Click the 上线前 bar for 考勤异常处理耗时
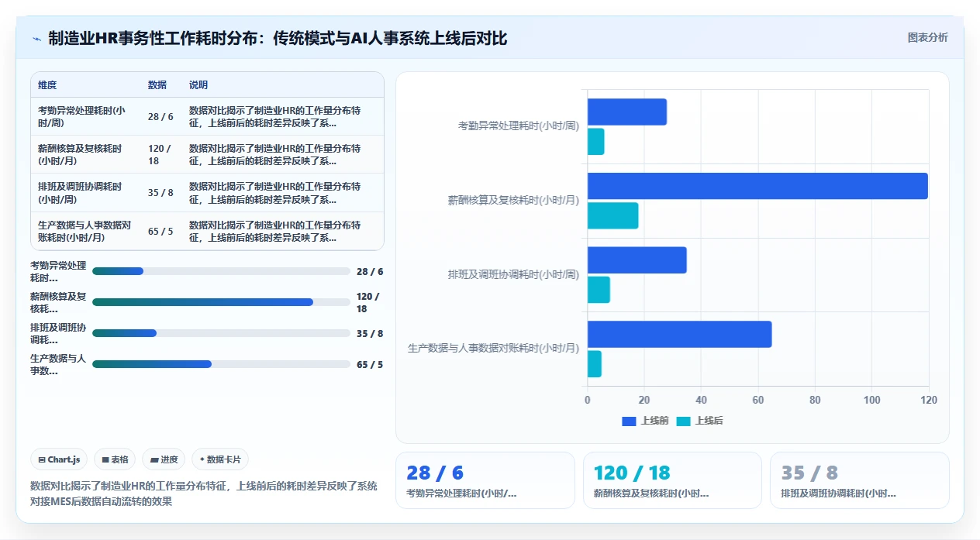980x540 pixels. pos(626,112)
